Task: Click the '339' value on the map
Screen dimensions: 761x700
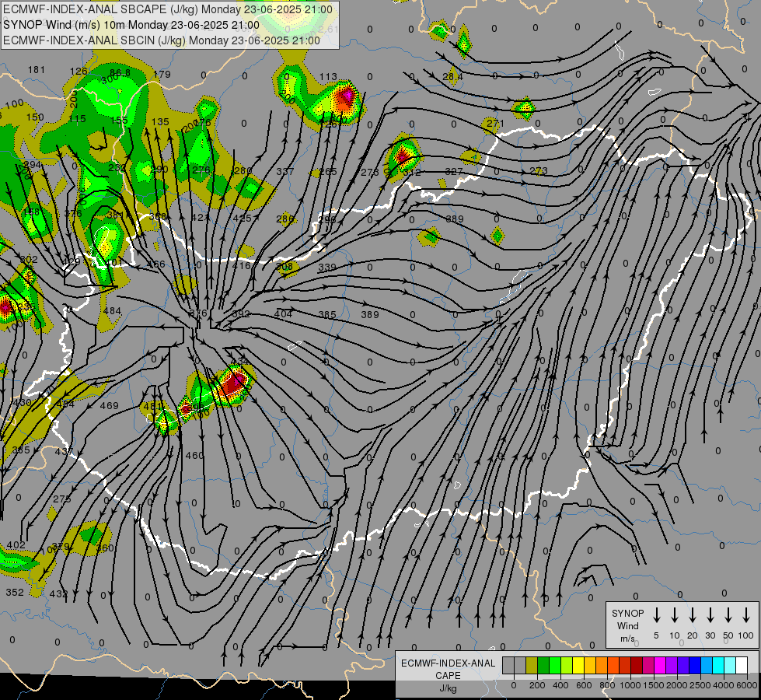Action: click(x=327, y=268)
